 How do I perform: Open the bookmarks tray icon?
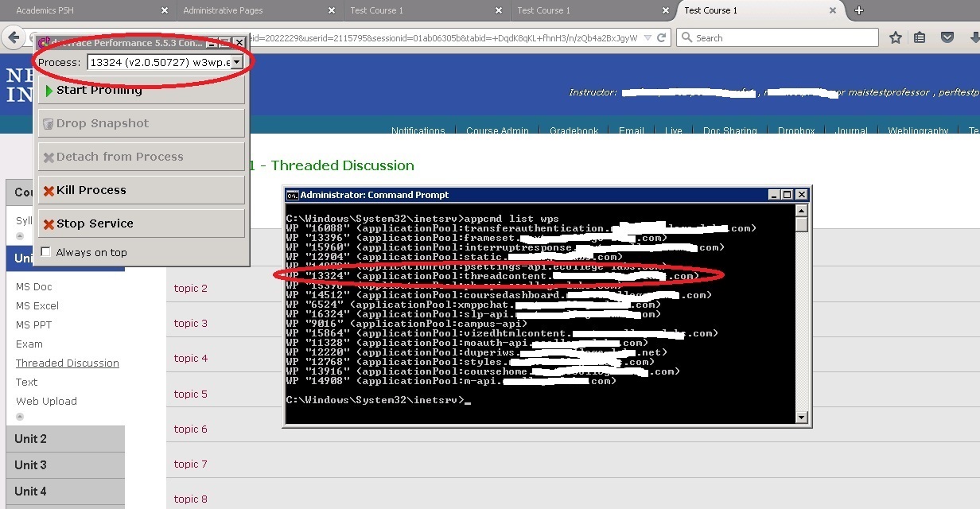[x=920, y=37]
